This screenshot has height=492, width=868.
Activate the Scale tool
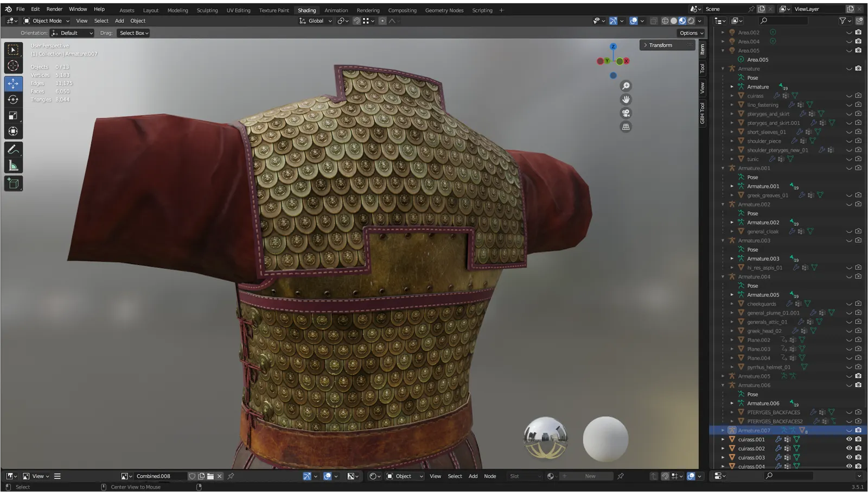13,115
